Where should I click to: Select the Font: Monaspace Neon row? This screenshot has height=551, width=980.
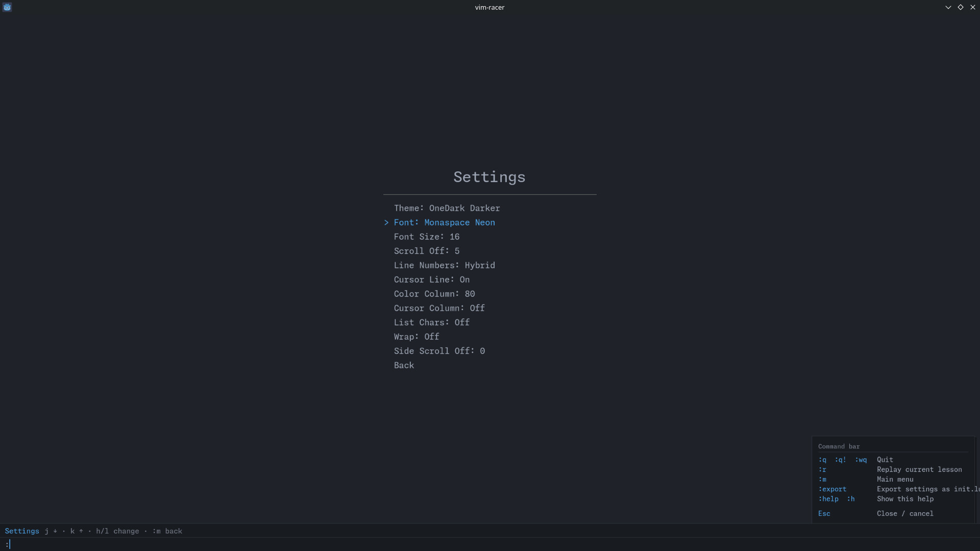click(444, 222)
